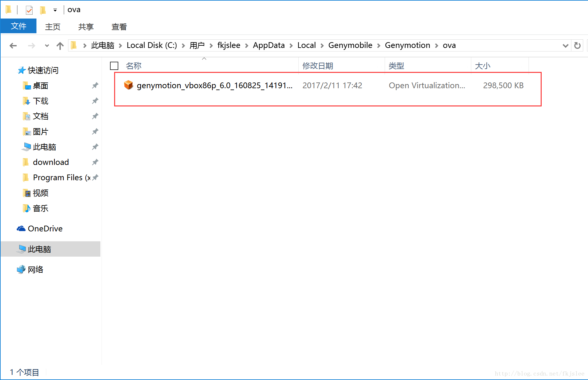Click the folder icon in address bar
This screenshot has width=588, height=380.
pos(74,45)
